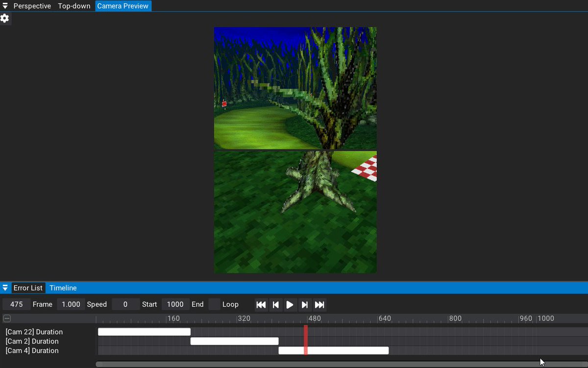Select the Cam 22 duration bar
The height and width of the screenshot is (368, 588).
tap(144, 332)
